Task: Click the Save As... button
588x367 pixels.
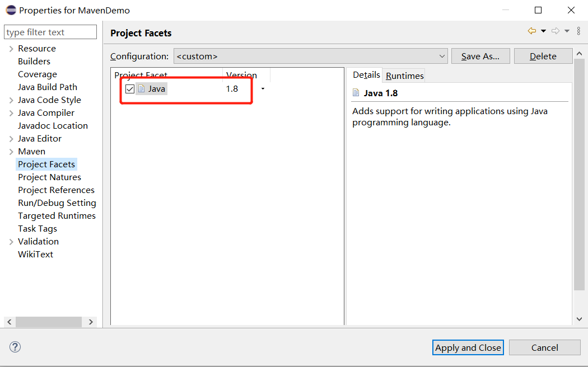Action: 480,56
